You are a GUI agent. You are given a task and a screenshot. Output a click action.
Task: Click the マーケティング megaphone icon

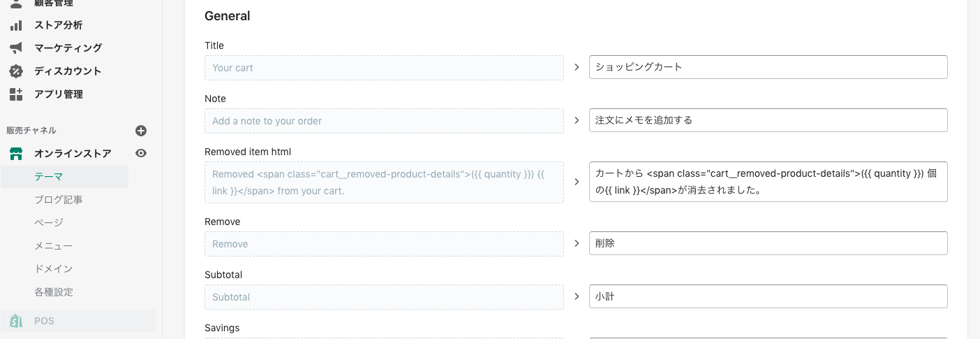pyautogui.click(x=16, y=48)
